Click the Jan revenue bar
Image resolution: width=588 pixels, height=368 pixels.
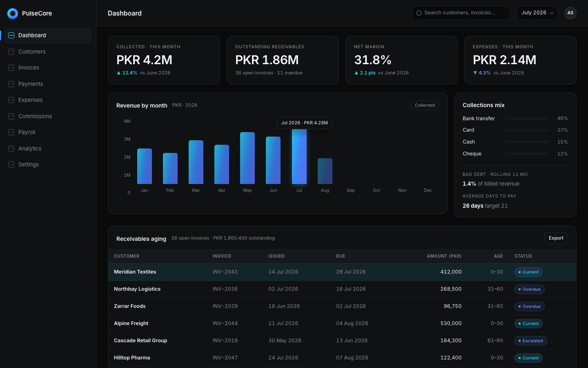(145, 166)
